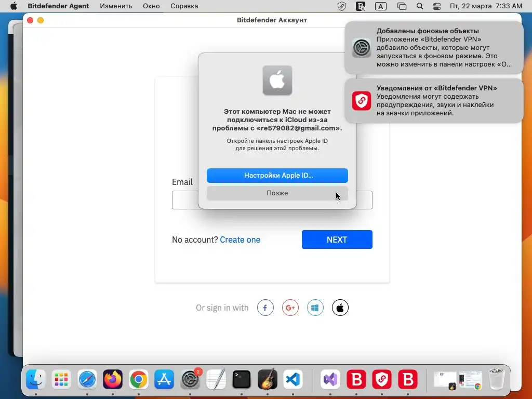Open Bitdefender Agent app menu
Screen dimensions: 532x399
click(x=58, y=6)
